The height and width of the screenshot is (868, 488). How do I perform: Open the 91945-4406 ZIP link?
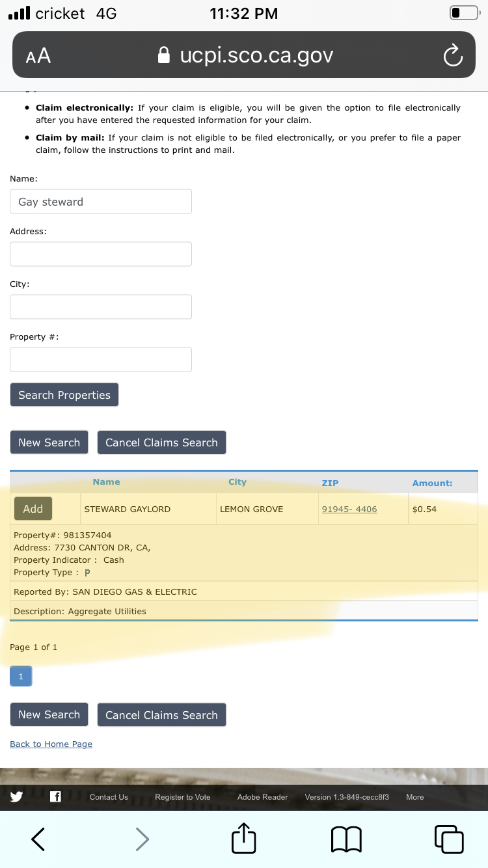pos(349,509)
